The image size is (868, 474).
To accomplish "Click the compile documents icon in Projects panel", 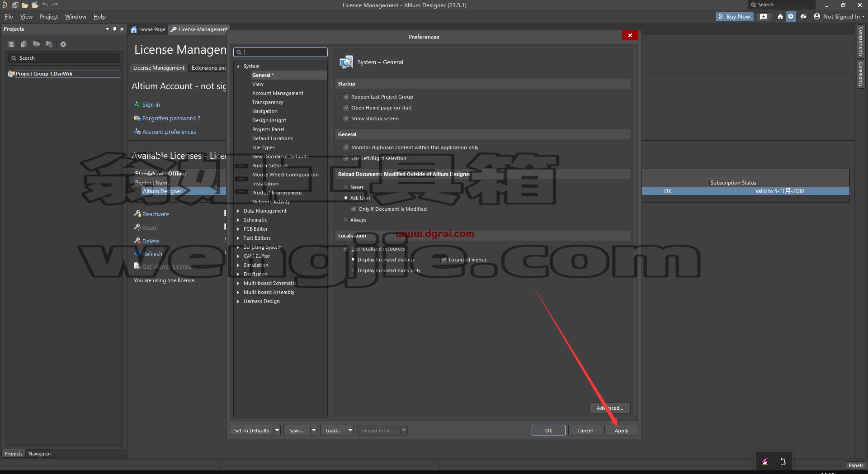I will (x=24, y=44).
